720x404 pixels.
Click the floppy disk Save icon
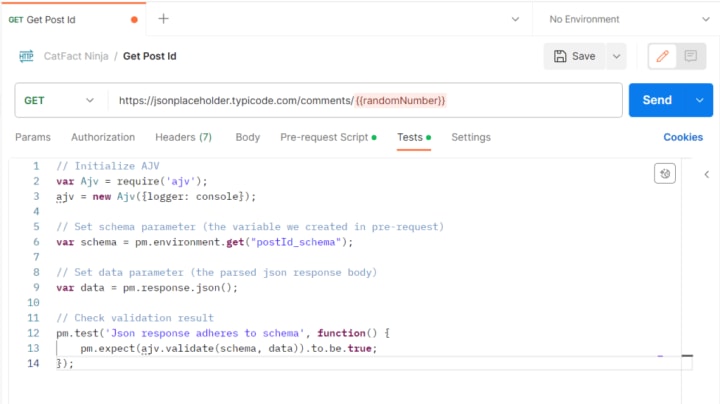pyautogui.click(x=560, y=56)
